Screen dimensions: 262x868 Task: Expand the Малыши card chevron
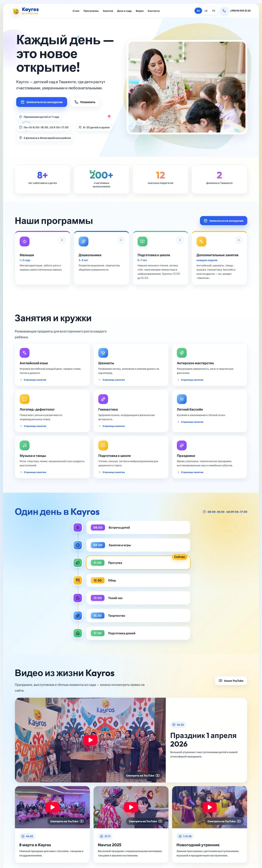(62, 240)
